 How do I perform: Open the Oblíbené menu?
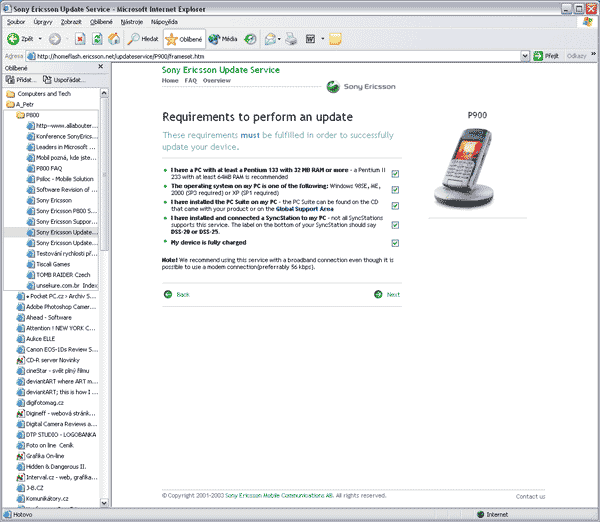(101, 22)
